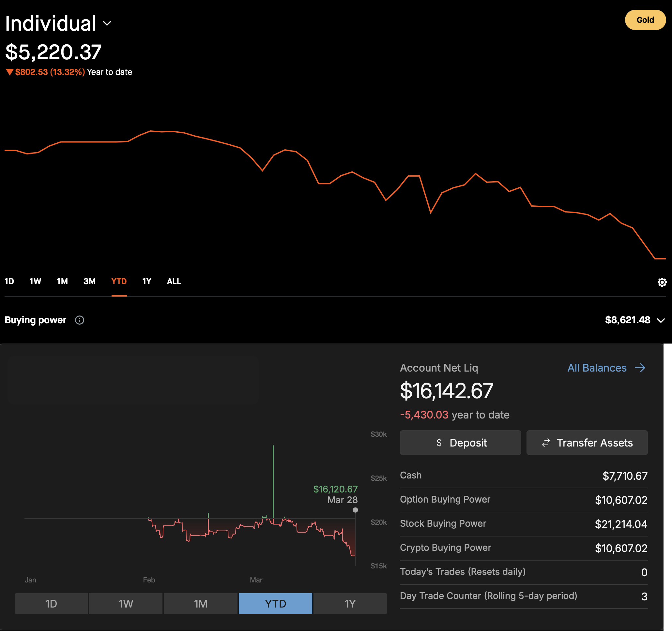672x631 pixels.
Task: Expand the $8,621.48 buying power chevron
Action: pos(661,320)
